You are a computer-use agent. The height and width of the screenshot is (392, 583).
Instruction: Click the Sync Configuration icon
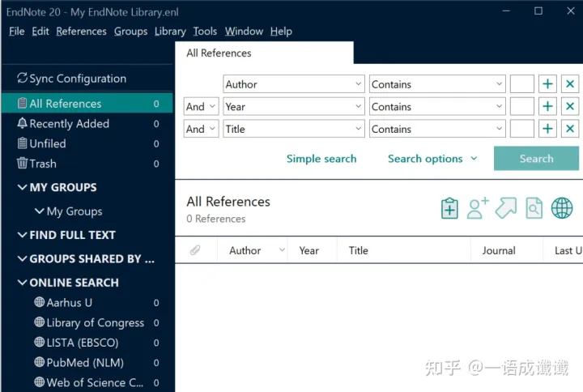point(22,78)
